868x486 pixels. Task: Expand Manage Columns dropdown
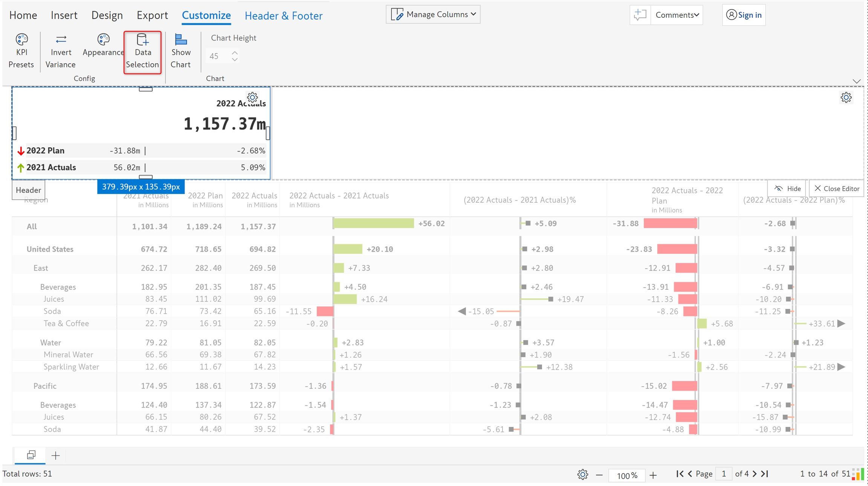pos(433,14)
